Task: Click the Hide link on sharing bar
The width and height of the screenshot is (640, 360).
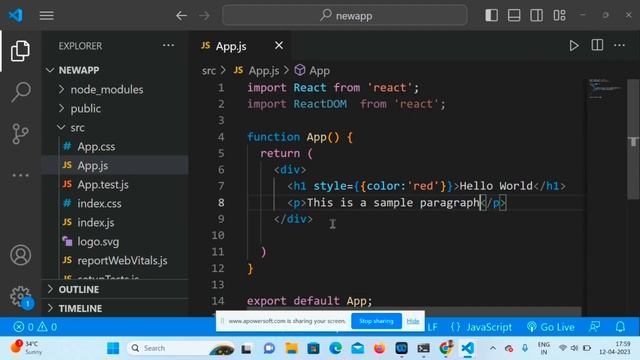Action: click(x=413, y=321)
